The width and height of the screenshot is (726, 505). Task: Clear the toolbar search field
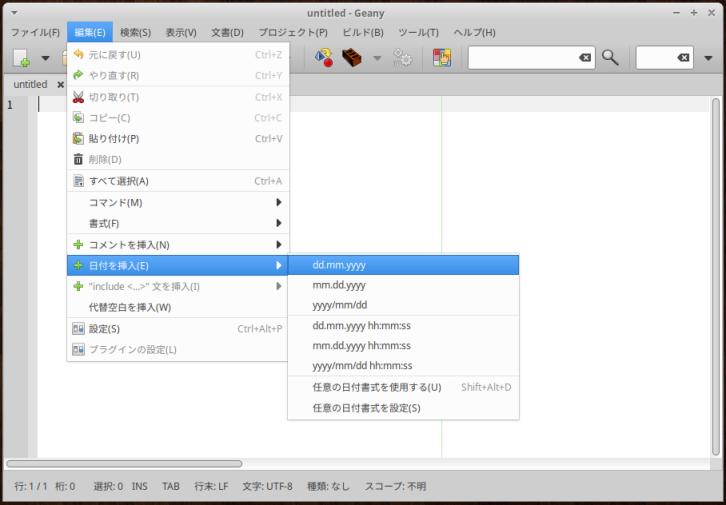(x=585, y=58)
